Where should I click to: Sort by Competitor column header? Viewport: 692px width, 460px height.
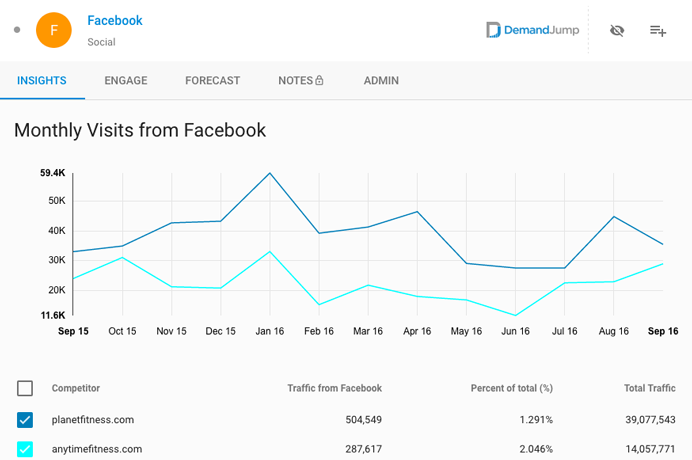click(76, 388)
